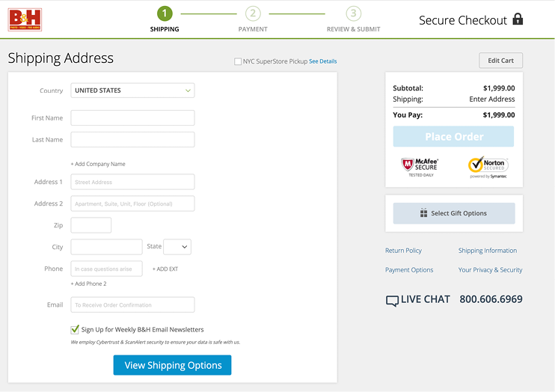Viewport: 555px width, 392px height.
Task: Click the McAfee Secure badge
Action: coord(420,166)
